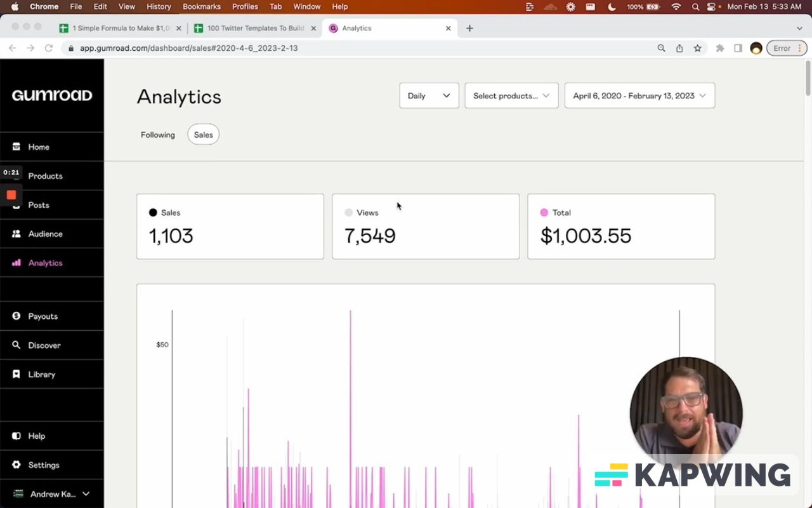Click the Views 7,549 card

426,227
